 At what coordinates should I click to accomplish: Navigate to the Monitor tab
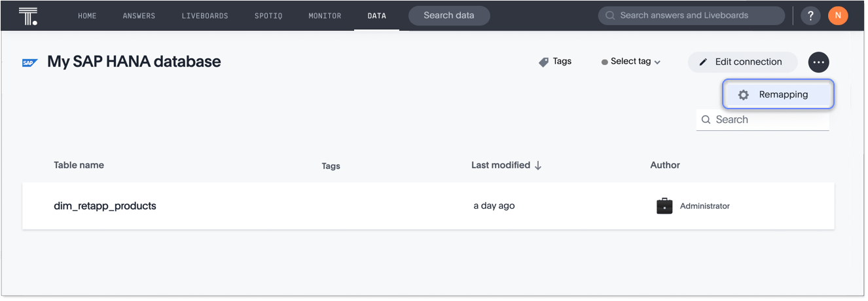tap(325, 16)
